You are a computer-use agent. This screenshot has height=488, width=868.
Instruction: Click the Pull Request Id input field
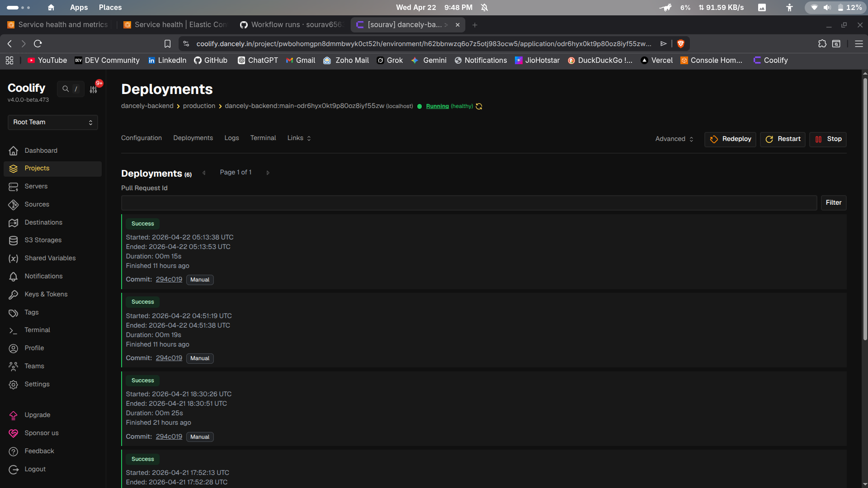(x=469, y=203)
